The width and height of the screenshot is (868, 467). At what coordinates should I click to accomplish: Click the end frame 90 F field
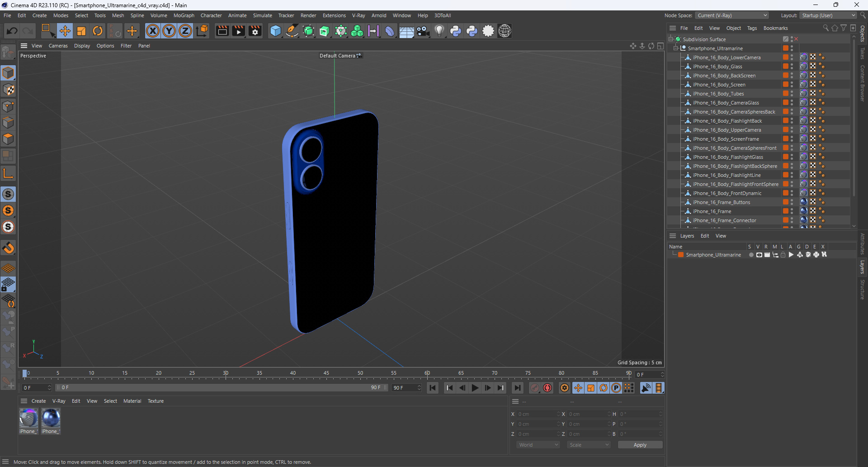406,388
